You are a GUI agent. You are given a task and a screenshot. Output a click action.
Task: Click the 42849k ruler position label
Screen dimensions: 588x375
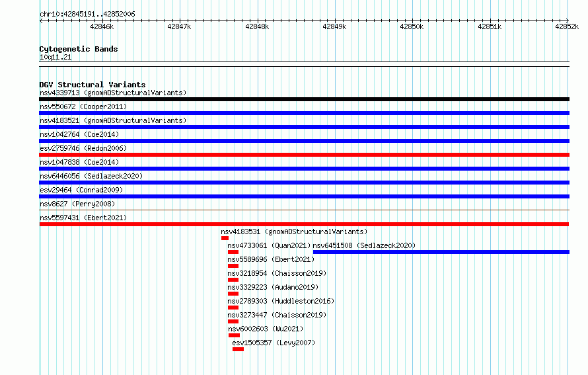(334, 26)
